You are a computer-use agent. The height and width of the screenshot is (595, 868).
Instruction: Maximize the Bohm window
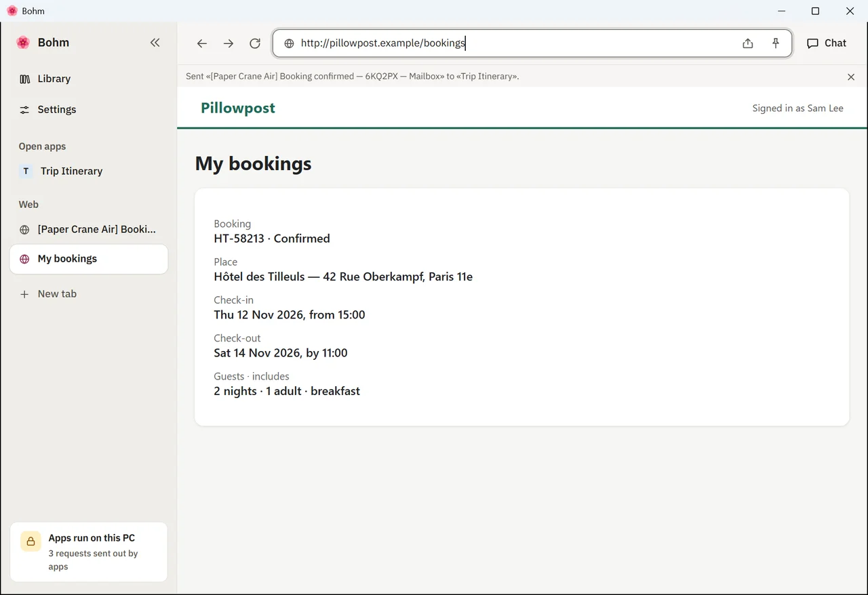(816, 11)
